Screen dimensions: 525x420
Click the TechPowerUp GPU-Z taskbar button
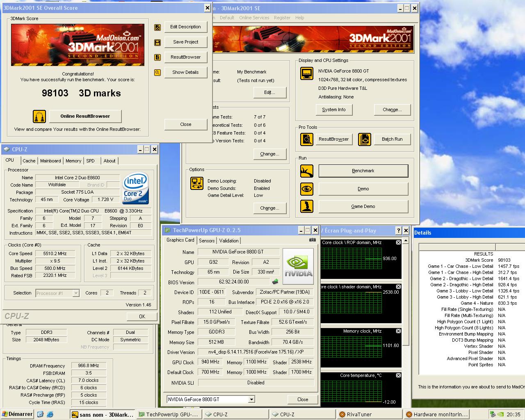tap(169, 415)
